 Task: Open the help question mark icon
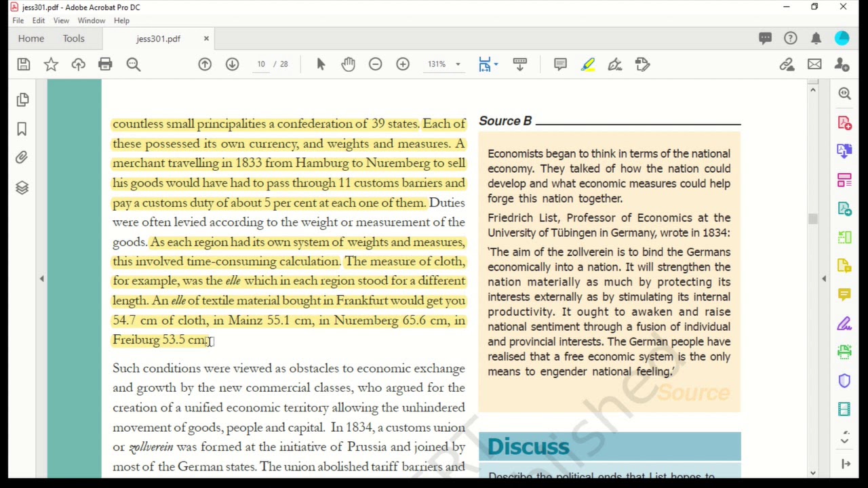(x=791, y=39)
